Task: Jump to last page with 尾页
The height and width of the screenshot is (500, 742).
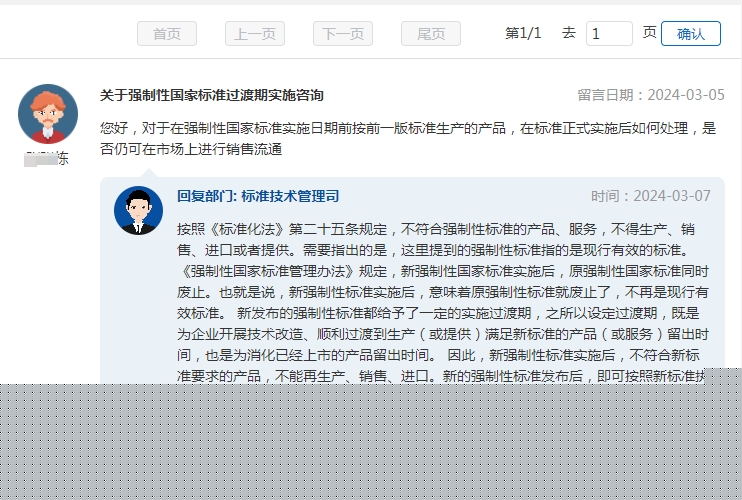Action: (x=430, y=34)
